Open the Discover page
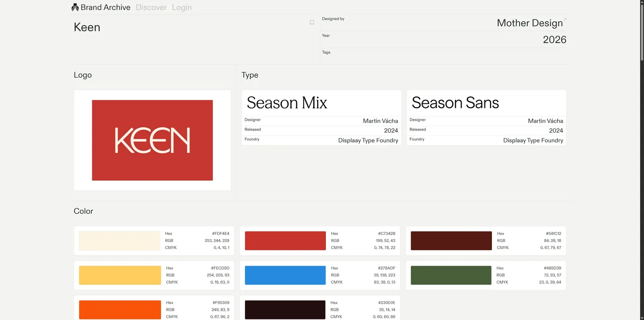 [x=151, y=7]
